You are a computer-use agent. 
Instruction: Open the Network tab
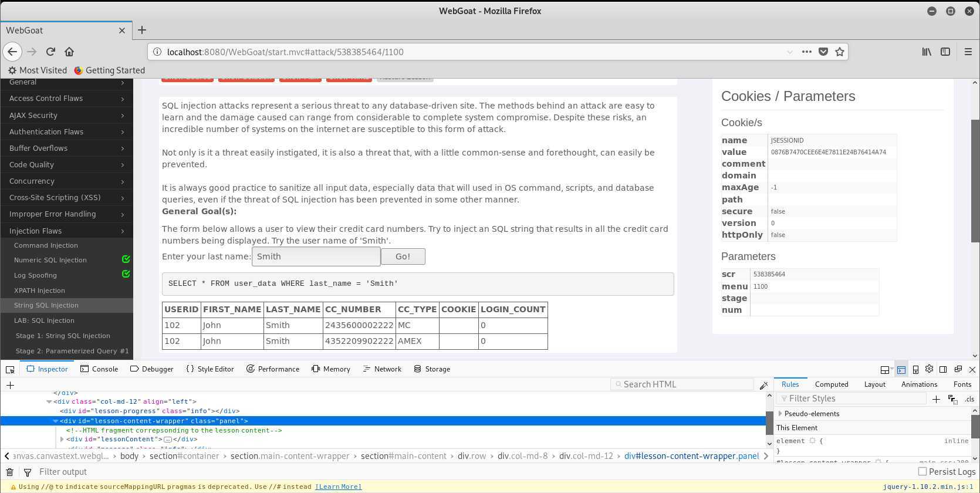click(x=382, y=369)
